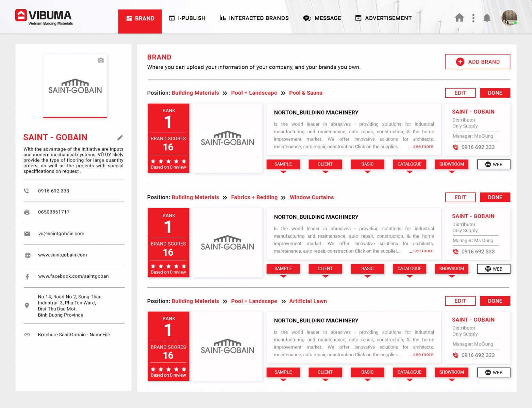Viewport: 532px width, 408px height.
Task: Open the home icon in header
Action: pos(459,18)
